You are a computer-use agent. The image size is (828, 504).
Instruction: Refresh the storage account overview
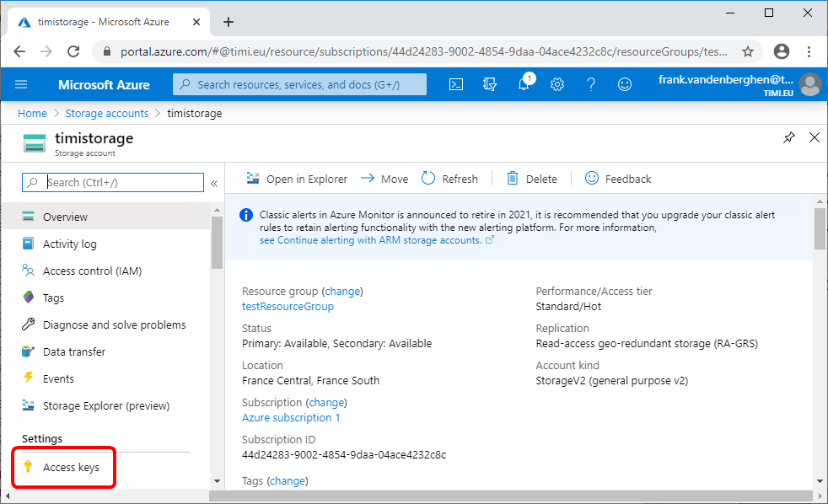(x=449, y=179)
